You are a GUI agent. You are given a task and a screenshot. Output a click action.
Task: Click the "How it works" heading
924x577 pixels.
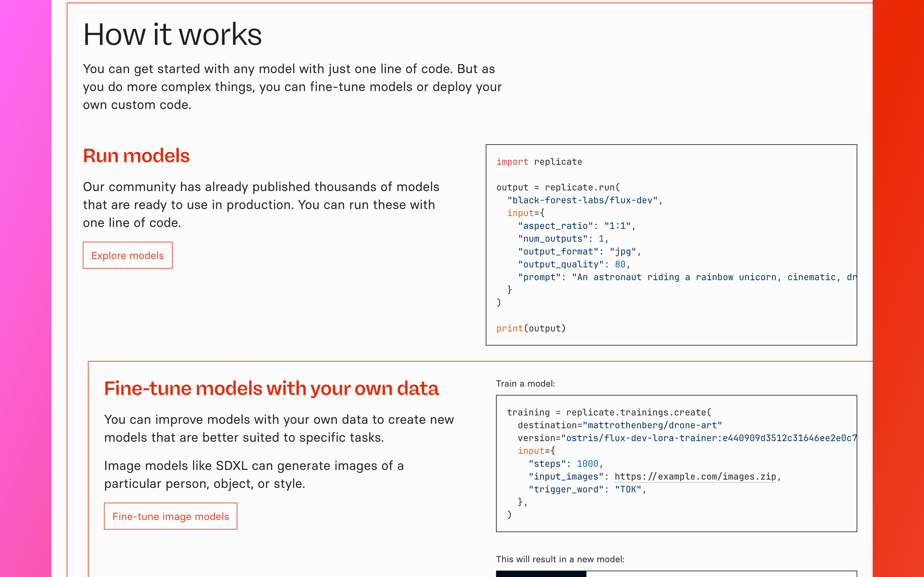click(173, 34)
